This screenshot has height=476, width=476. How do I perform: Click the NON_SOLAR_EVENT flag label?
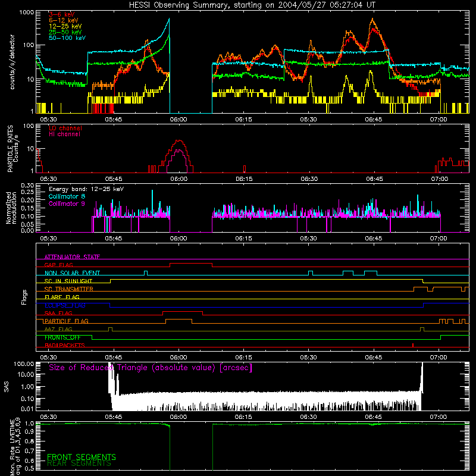tap(72, 273)
